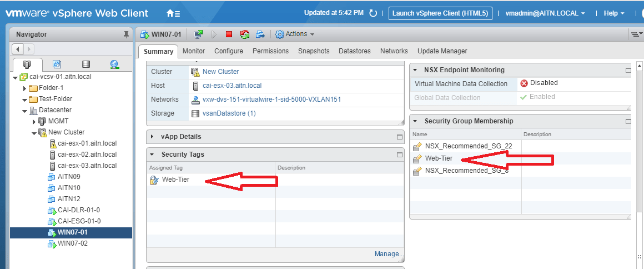Open the Storage navigator view icon
The image size is (644, 269).
(85, 64)
